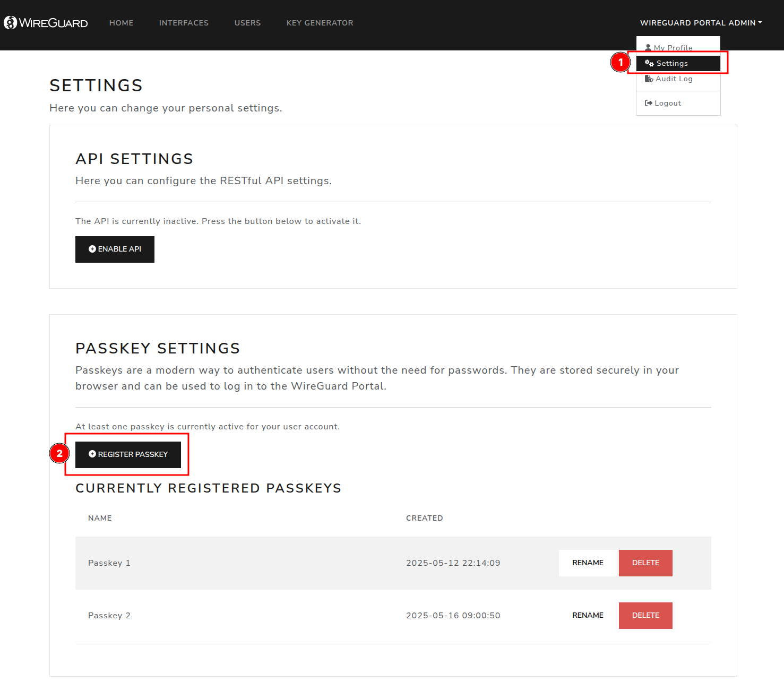This screenshot has height=682, width=784.
Task: Click the plus icon on ENABLE API
Action: [x=93, y=248]
